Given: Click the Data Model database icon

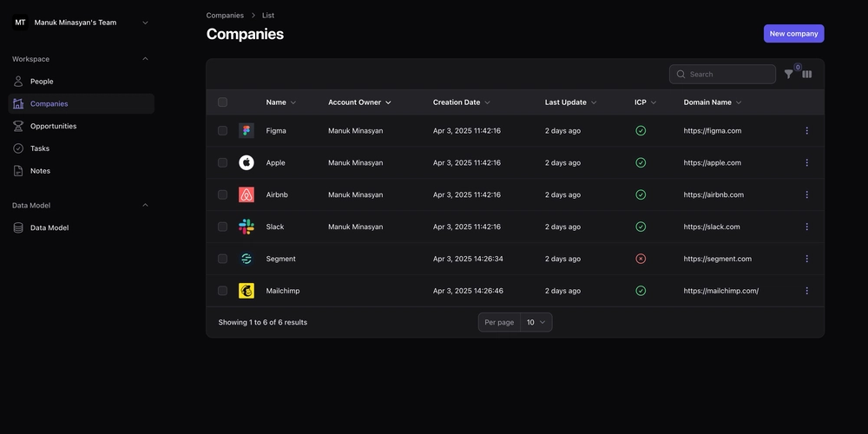Looking at the screenshot, I should point(18,227).
